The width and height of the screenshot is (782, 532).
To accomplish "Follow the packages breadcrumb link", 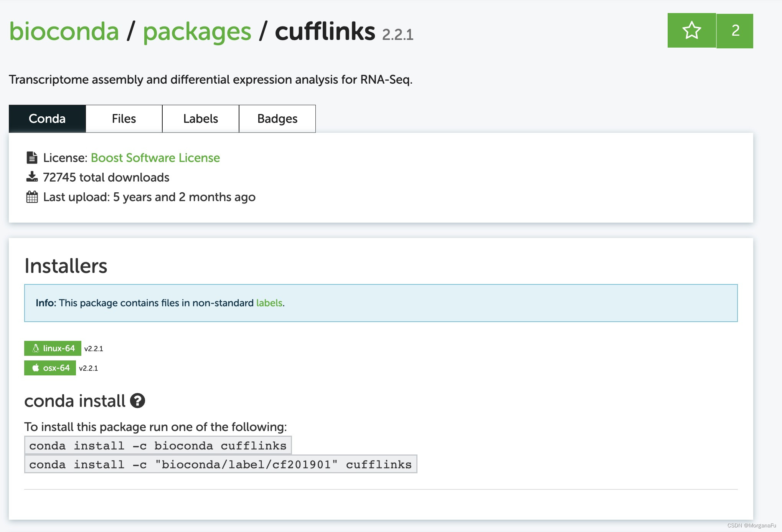I will tap(197, 31).
